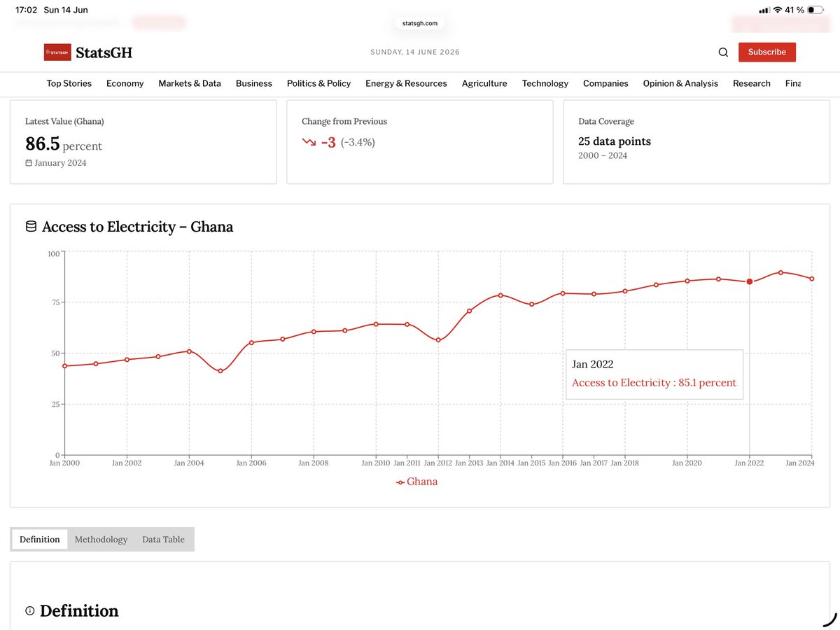
Task: Open Politics & Policy section
Action: point(318,83)
